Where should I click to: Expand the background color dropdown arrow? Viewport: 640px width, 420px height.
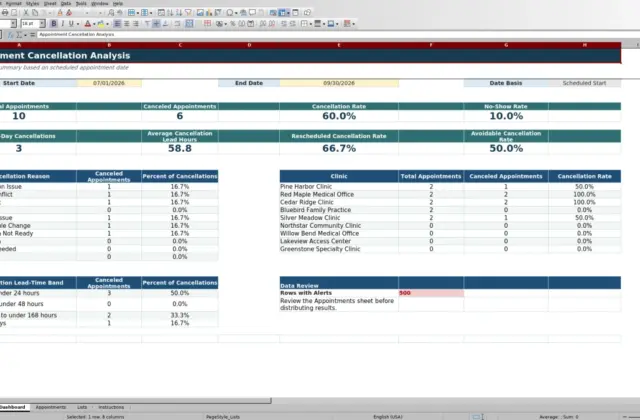click(x=107, y=24)
